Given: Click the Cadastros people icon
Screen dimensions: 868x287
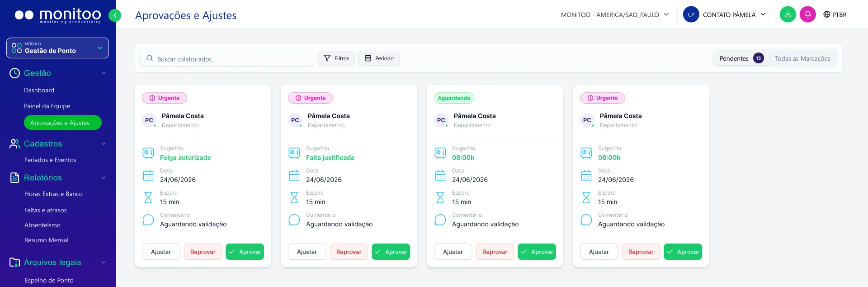Looking at the screenshot, I should tap(14, 144).
